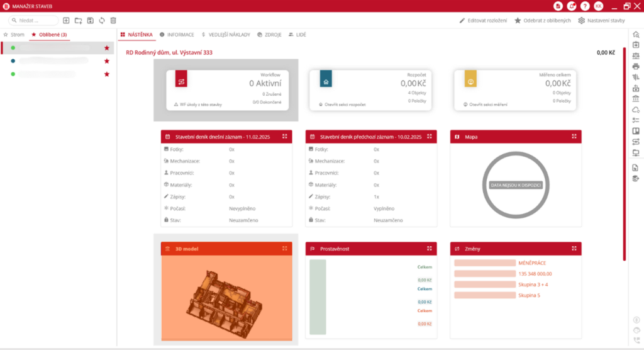The width and height of the screenshot is (644, 350).
Task: Click the refresh icon in the top toolbar
Action: [102, 21]
